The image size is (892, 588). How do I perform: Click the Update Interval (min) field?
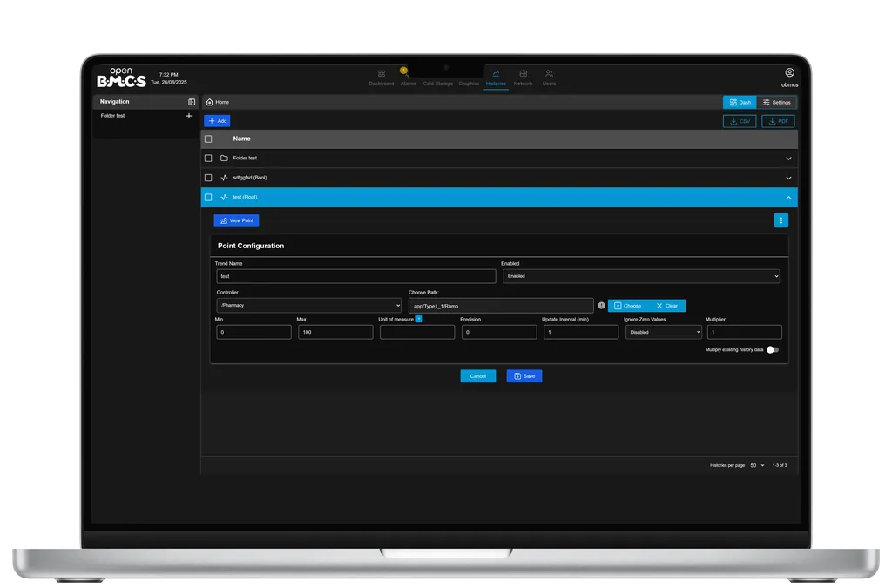tap(581, 332)
